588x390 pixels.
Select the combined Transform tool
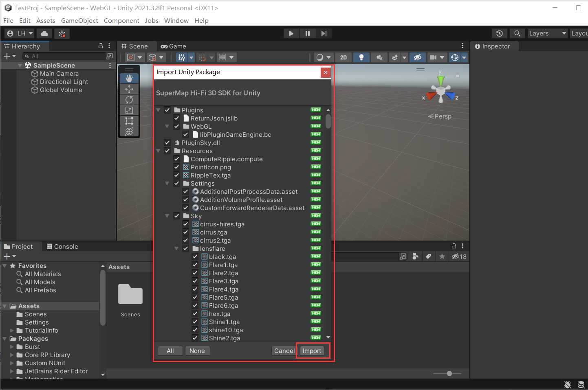tap(129, 131)
